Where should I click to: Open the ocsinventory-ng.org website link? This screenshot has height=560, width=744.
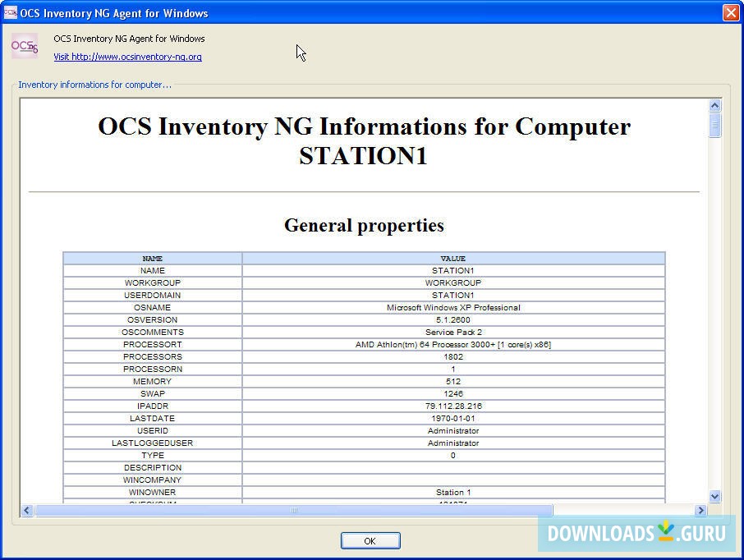coord(127,57)
